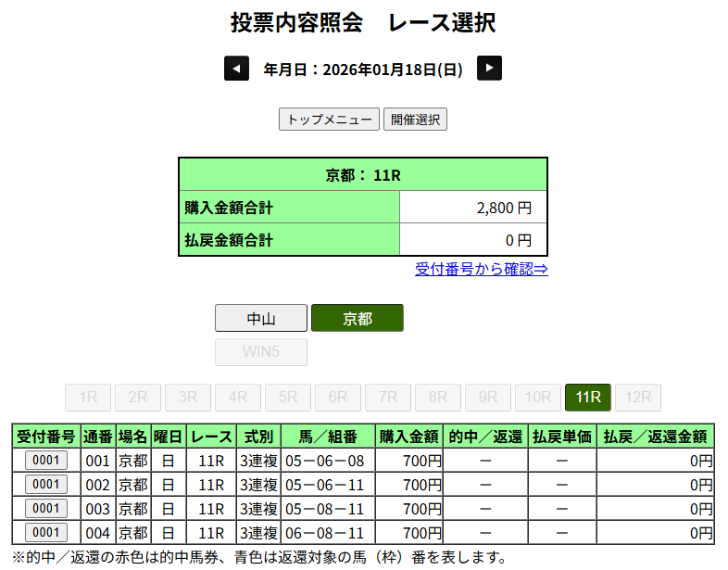Select the 京都 racecourse tab
This screenshot has width=728, height=570.
point(358,318)
